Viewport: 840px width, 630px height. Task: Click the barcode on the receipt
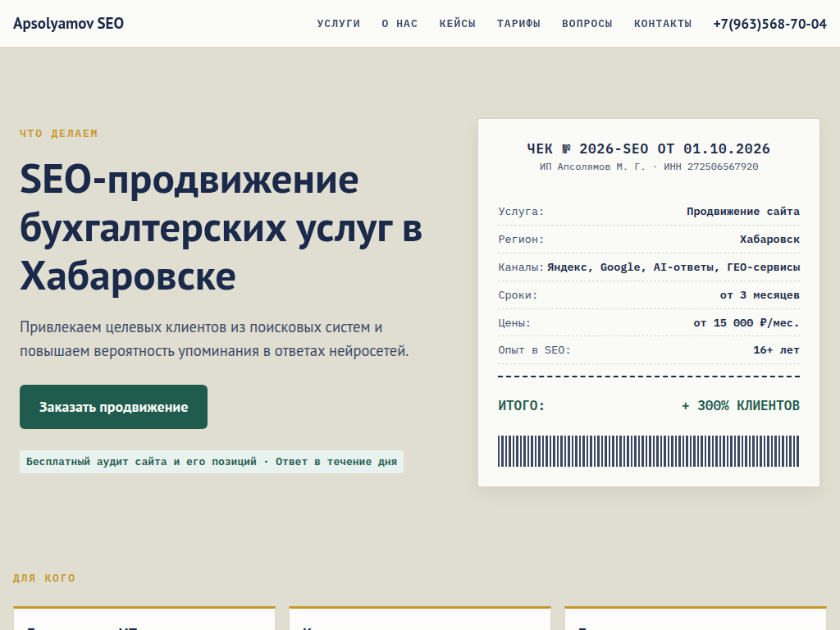[x=649, y=451]
